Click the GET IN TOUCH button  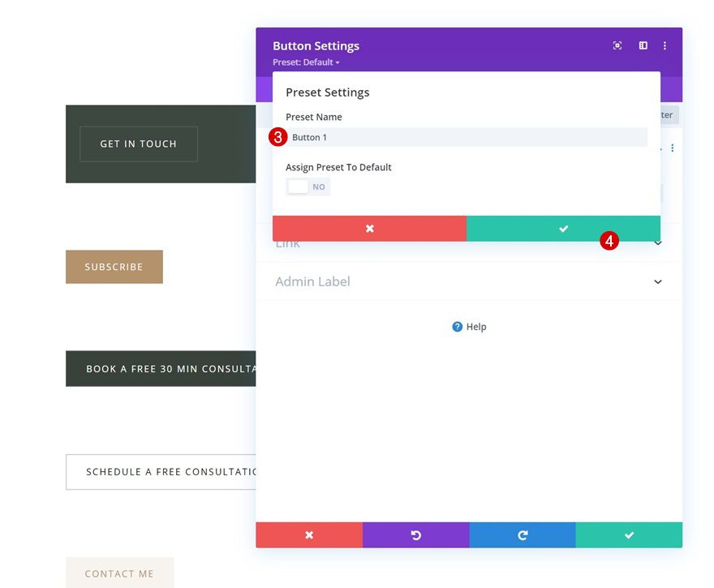click(138, 144)
